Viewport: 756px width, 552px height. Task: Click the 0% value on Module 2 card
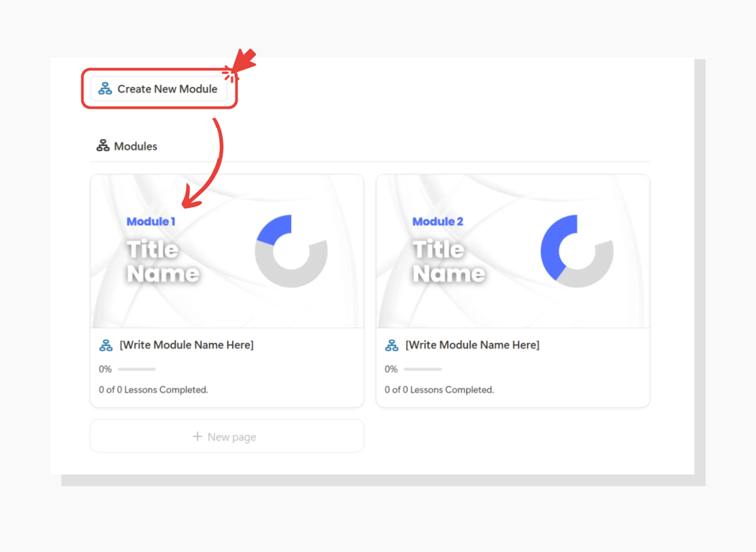point(391,369)
